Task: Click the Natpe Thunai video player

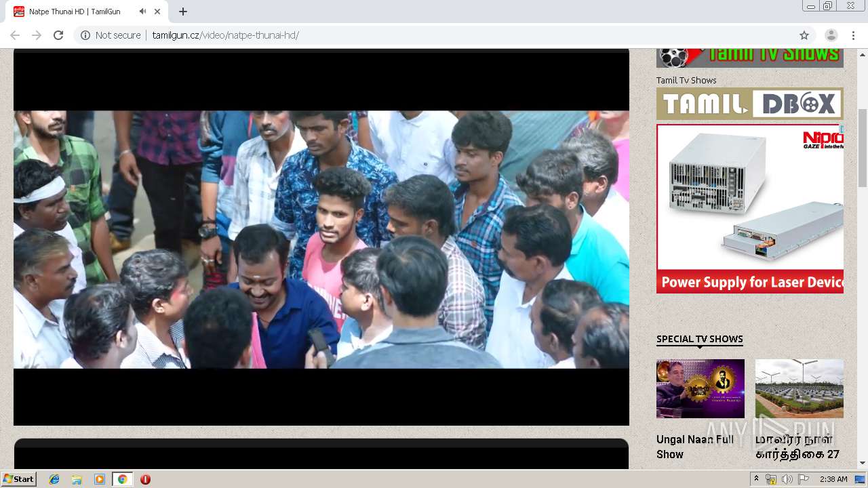Action: 321,239
